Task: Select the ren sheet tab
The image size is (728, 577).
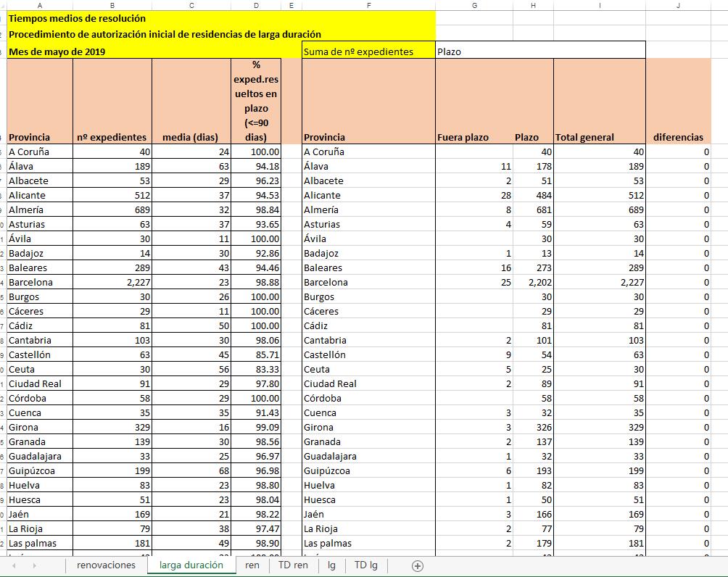Action: [x=252, y=565]
